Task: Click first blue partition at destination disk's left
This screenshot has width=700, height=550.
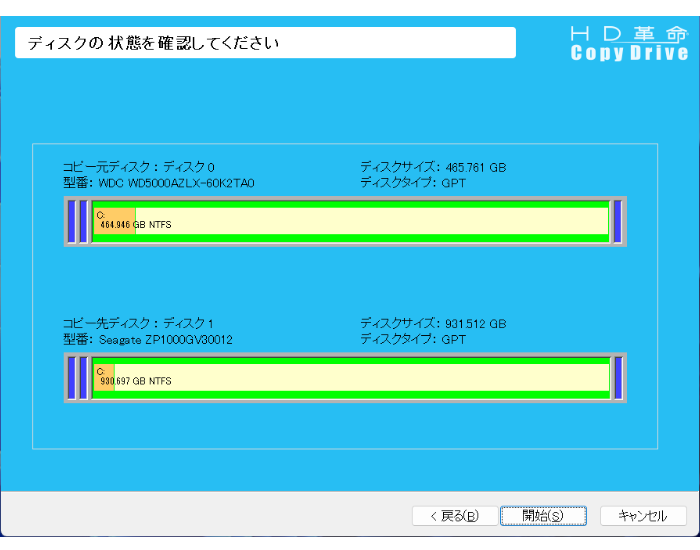Action: click(71, 377)
